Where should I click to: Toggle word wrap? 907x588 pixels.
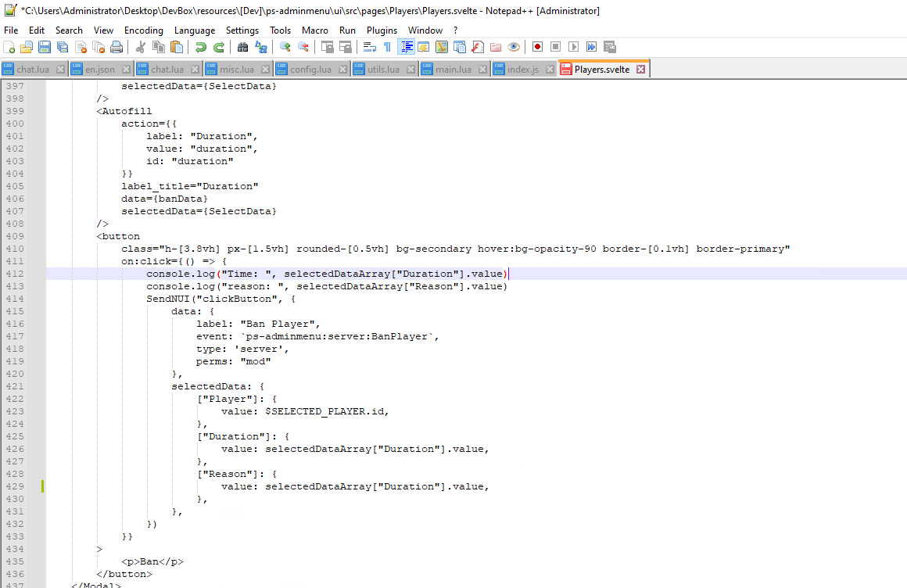[369, 47]
